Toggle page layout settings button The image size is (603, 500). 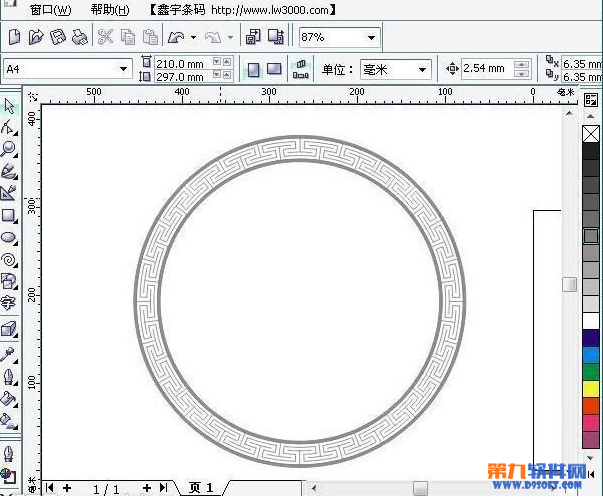[x=300, y=70]
